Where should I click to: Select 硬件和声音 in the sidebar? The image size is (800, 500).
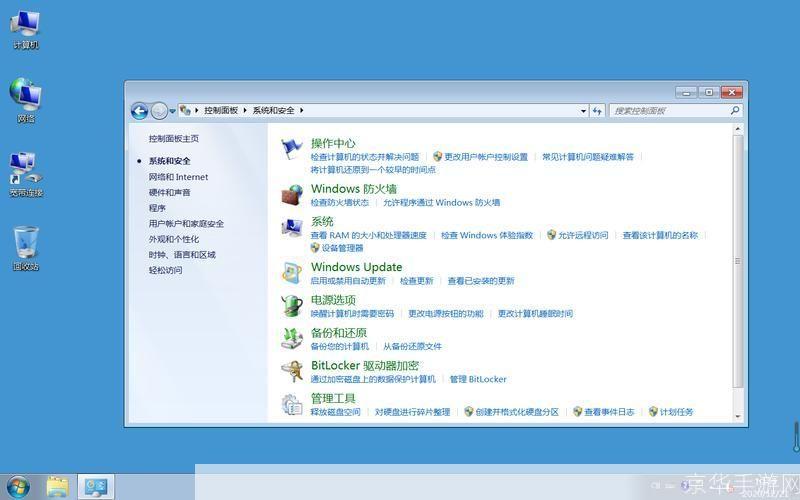(169, 192)
